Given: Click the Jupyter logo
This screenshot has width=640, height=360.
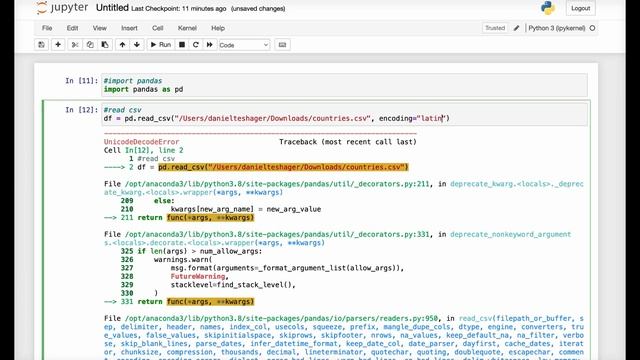Looking at the screenshot, I should pos(62,8).
